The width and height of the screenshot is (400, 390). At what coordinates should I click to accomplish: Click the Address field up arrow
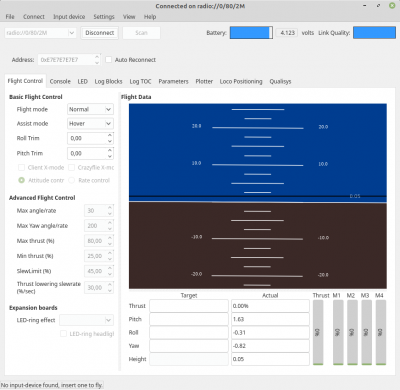(97, 57)
